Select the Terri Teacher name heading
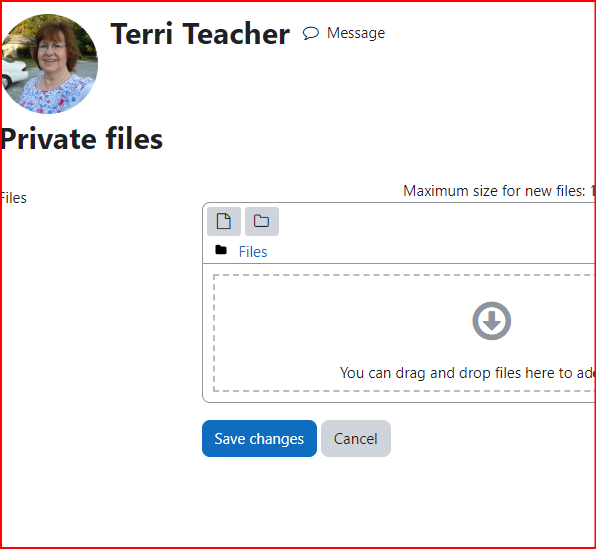Viewport: 596px width, 549px height. click(x=200, y=34)
